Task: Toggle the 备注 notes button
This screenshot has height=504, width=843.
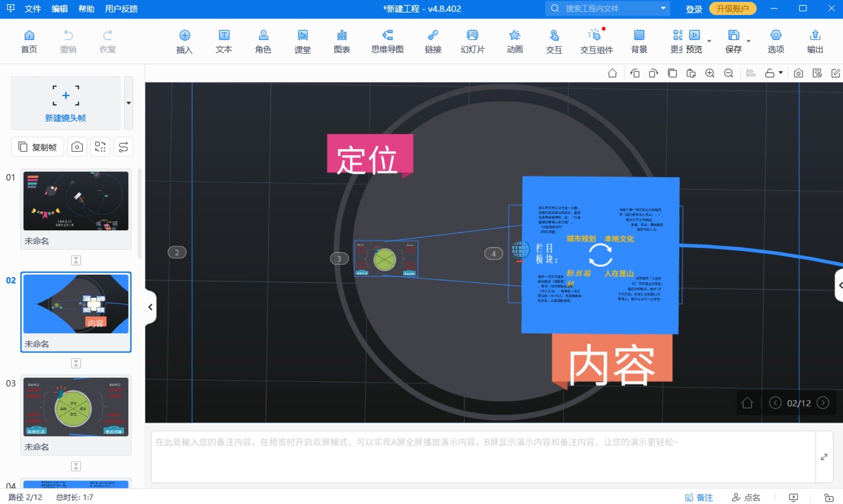Action: tap(699, 498)
